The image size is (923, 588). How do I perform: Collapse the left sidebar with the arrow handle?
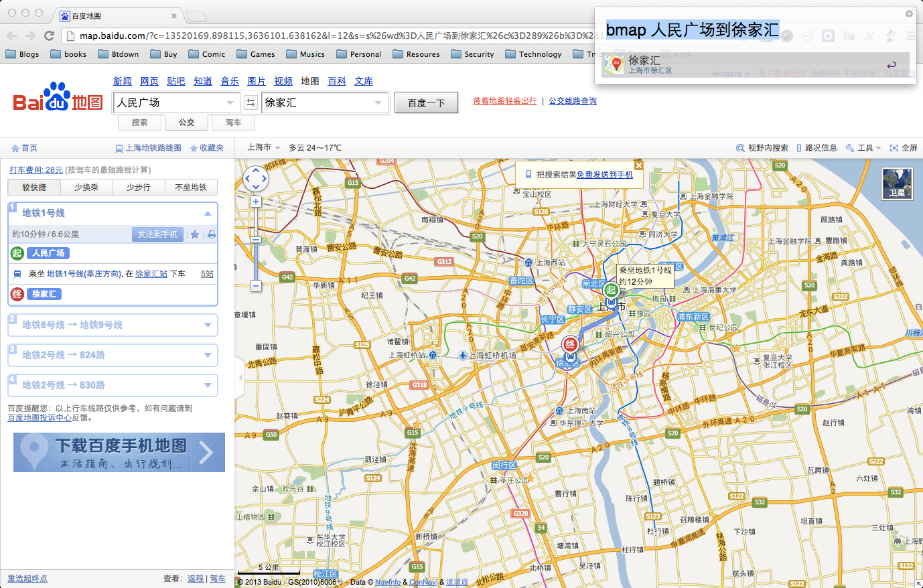coord(240,378)
